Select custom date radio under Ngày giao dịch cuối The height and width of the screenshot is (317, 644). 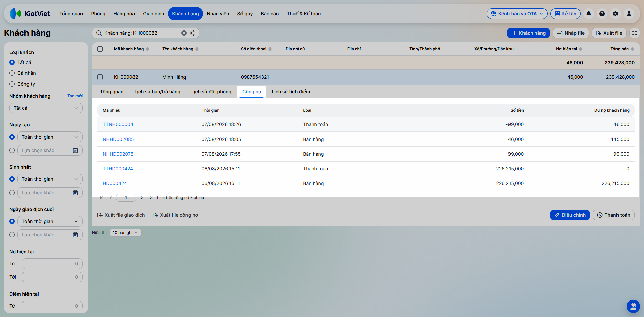click(12, 235)
